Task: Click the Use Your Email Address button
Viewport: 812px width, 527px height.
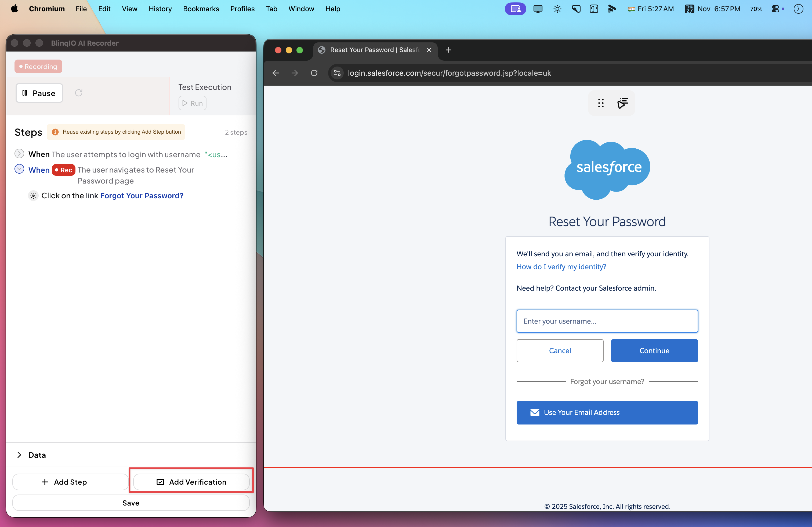Action: [607, 412]
